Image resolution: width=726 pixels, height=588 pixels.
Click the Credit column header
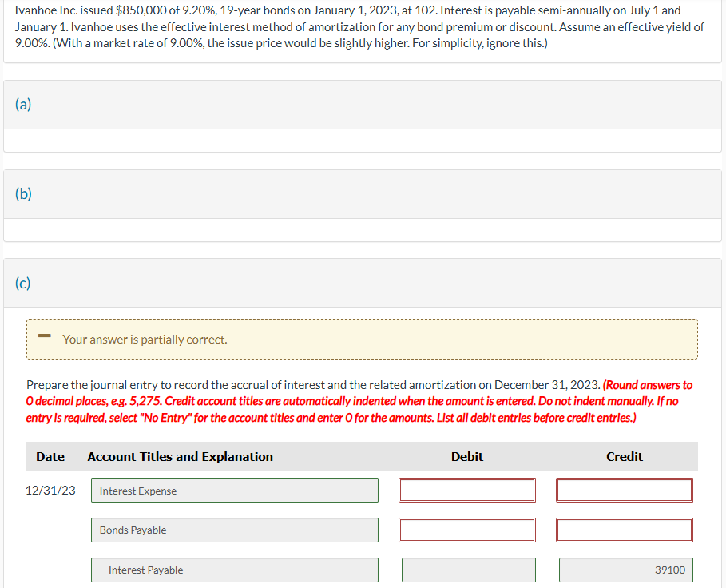click(x=624, y=456)
